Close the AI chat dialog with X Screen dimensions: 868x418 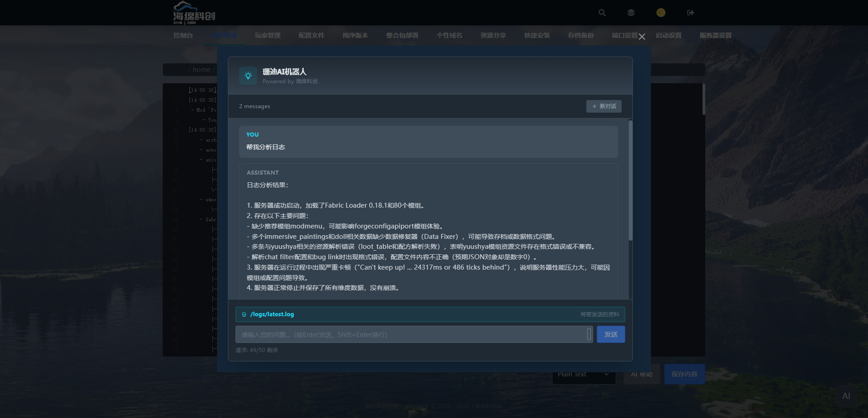click(x=642, y=37)
